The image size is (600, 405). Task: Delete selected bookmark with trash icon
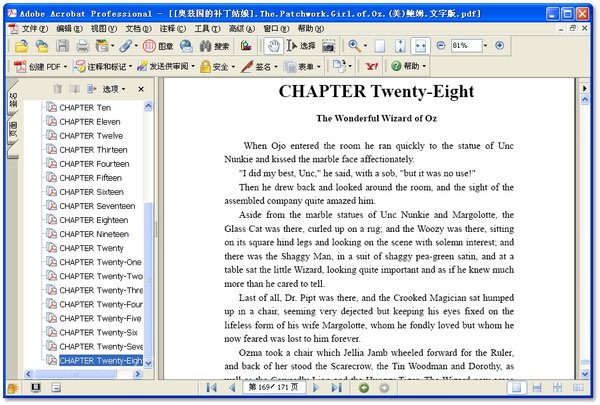[x=58, y=89]
